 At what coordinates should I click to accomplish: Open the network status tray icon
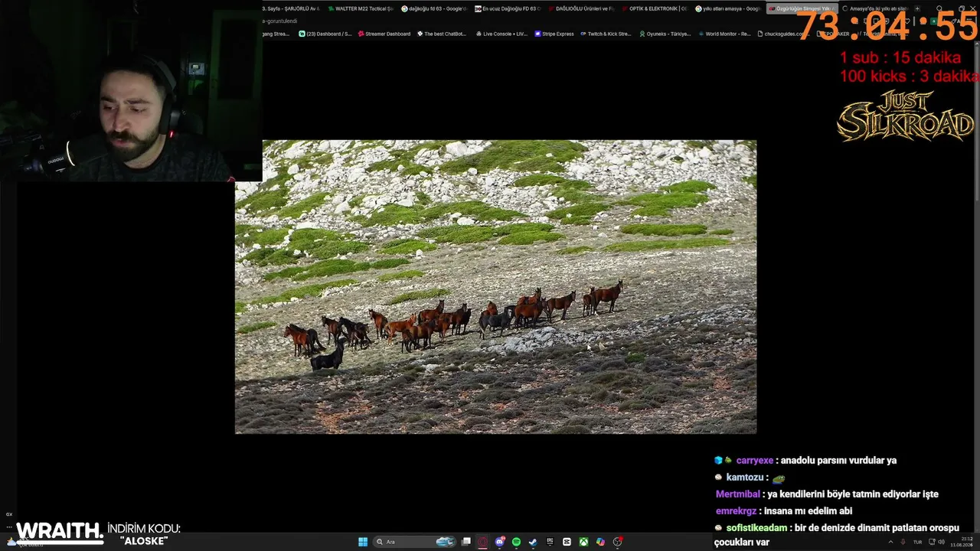(x=930, y=542)
